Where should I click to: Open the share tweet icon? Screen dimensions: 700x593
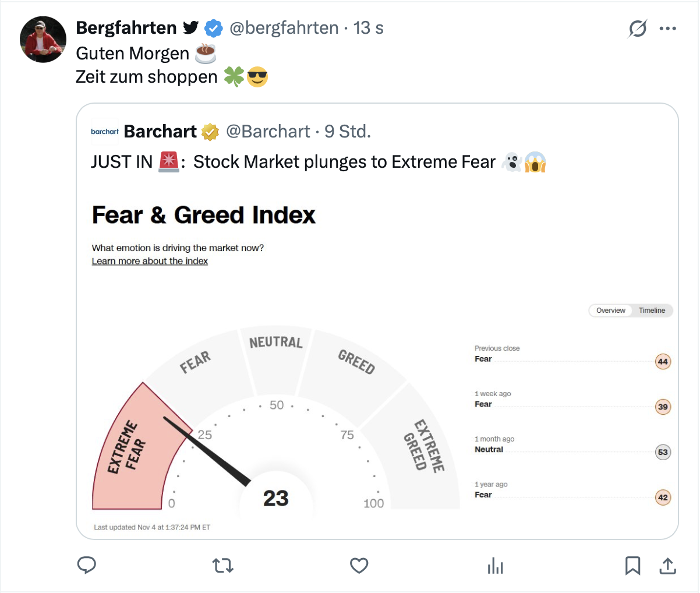[x=667, y=565]
